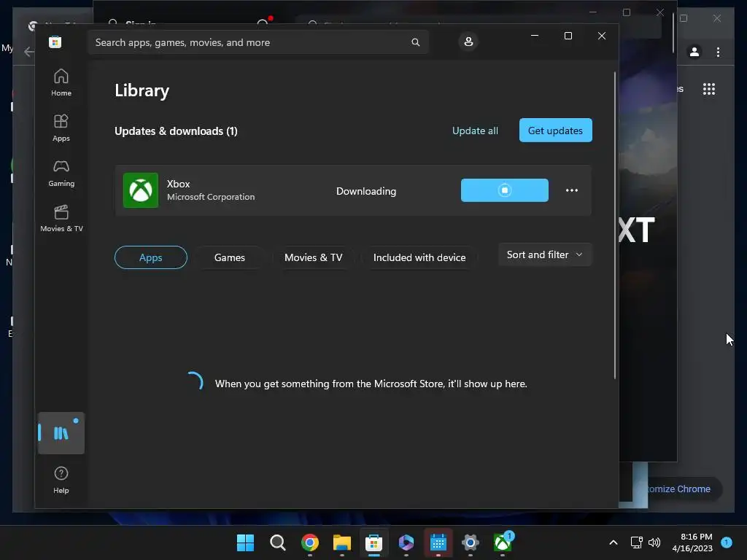Open Microsoft Store taskbar icon
The image size is (747, 560).
click(374, 542)
